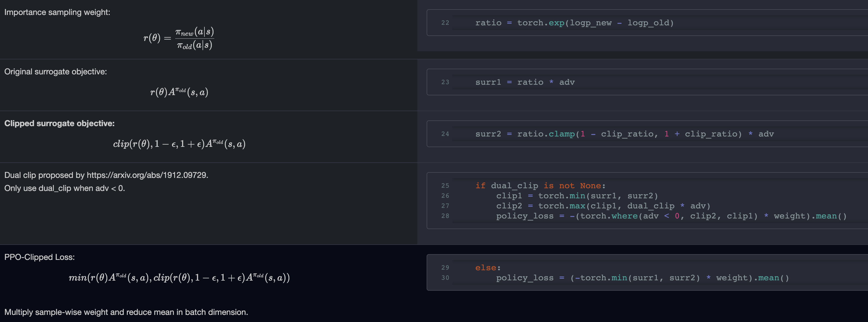This screenshot has height=322, width=868.
Task: Click the 'Original surrogate objective:' label
Action: pyautogui.click(x=55, y=72)
